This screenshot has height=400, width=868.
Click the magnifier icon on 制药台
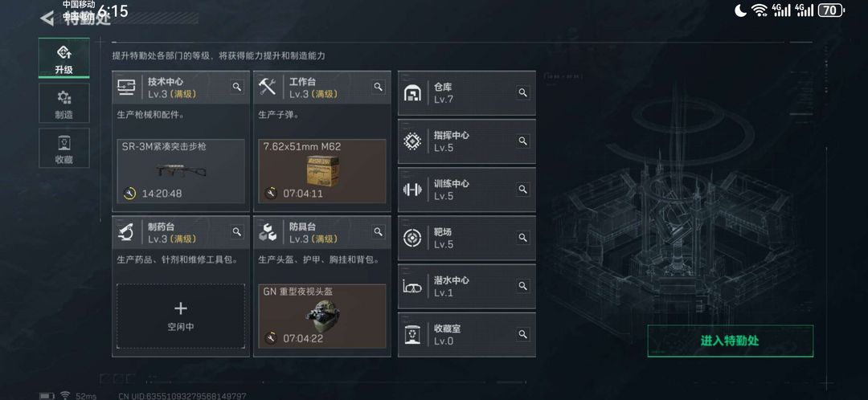(237, 232)
